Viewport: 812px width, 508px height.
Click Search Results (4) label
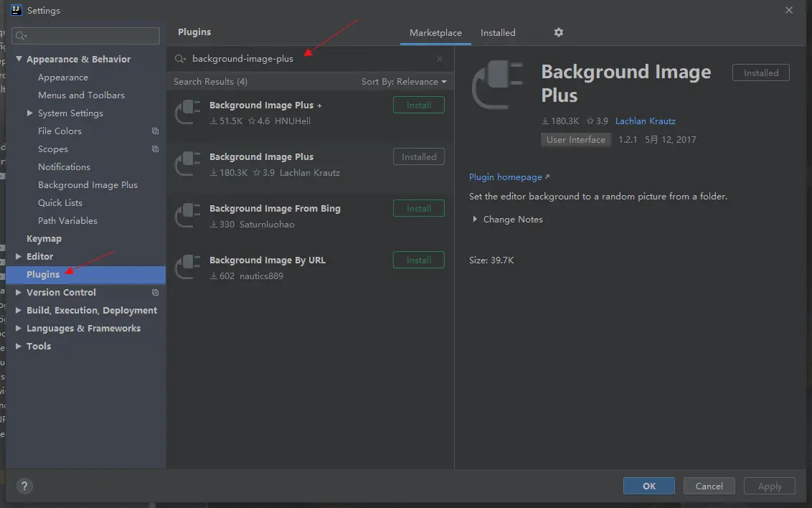[210, 82]
